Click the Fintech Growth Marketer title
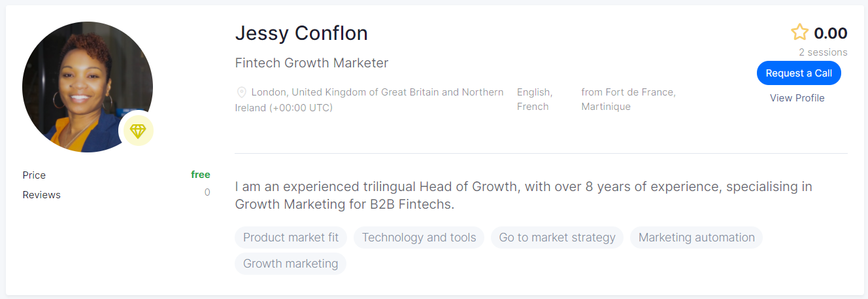Screen dimensions: 868x299 pos(312,63)
